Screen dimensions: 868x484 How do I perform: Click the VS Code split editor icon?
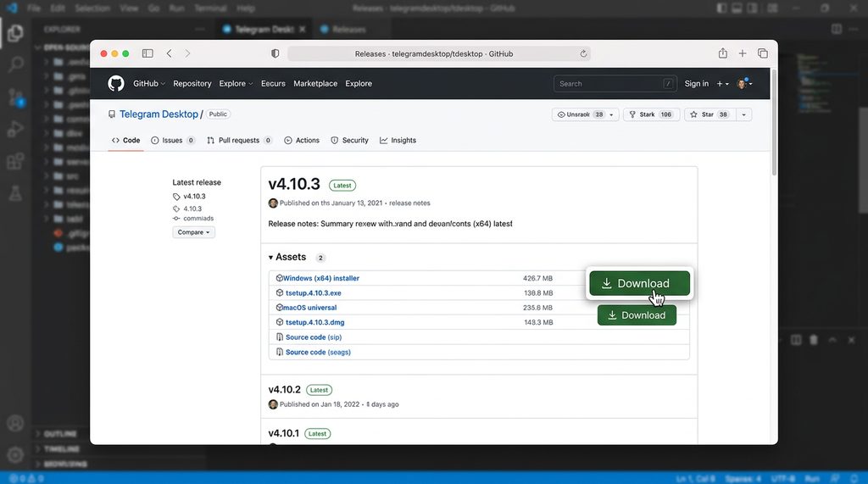(837, 29)
